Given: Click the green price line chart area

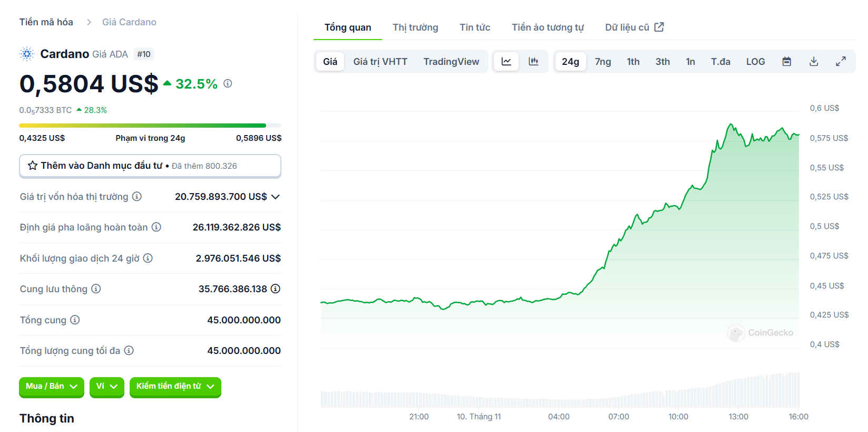Looking at the screenshot, I should [x=560, y=232].
